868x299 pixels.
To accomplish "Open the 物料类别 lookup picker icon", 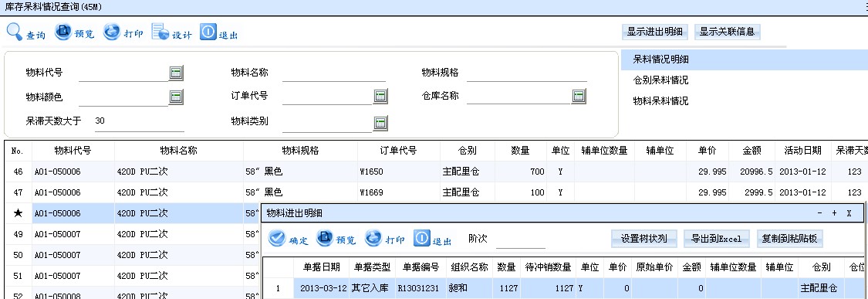I will click(380, 123).
